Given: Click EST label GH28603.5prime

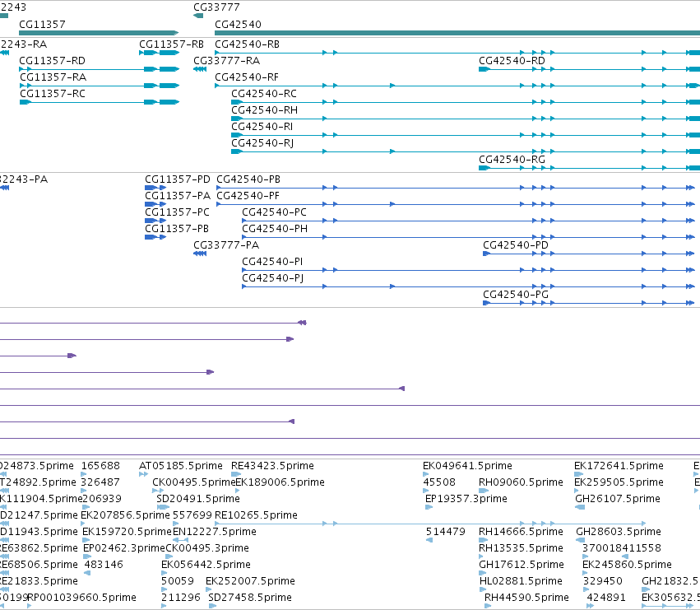Looking at the screenshot, I should click(619, 532).
